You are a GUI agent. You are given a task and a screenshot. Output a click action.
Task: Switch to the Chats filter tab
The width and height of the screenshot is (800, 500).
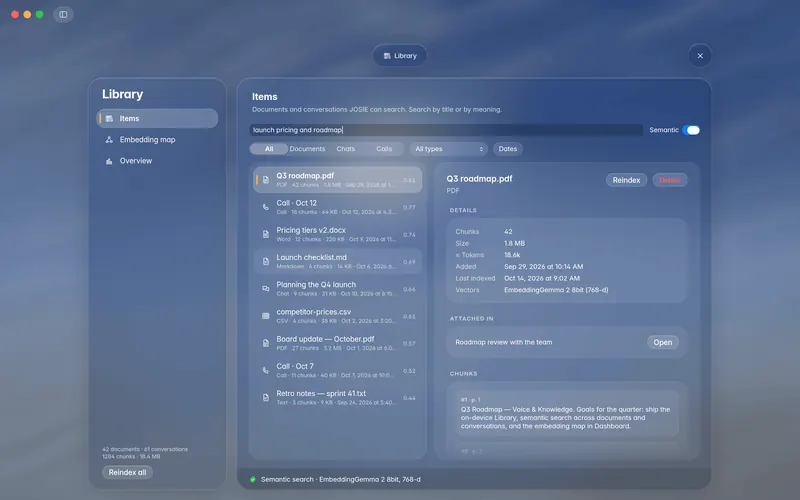tap(345, 149)
